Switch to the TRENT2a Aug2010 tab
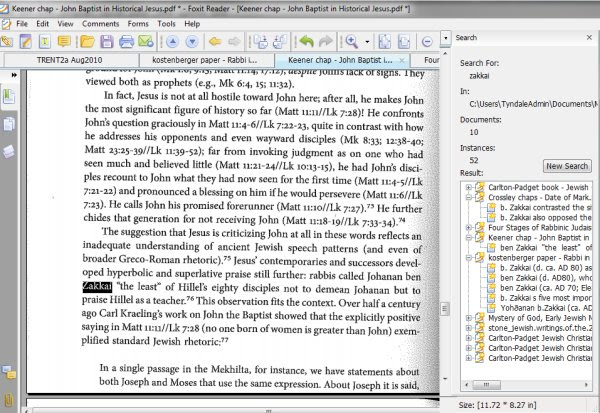Image resolution: width=600 pixels, height=413 pixels. (70, 60)
